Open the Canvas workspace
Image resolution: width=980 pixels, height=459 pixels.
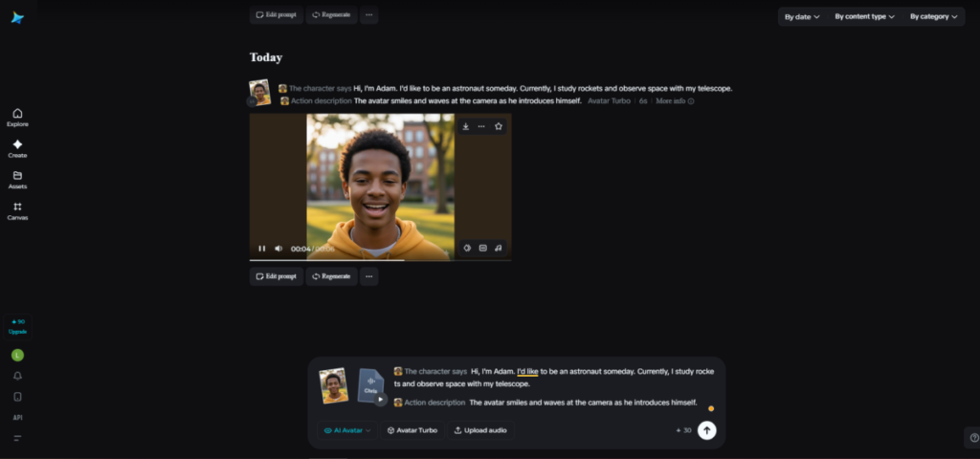[17, 210]
